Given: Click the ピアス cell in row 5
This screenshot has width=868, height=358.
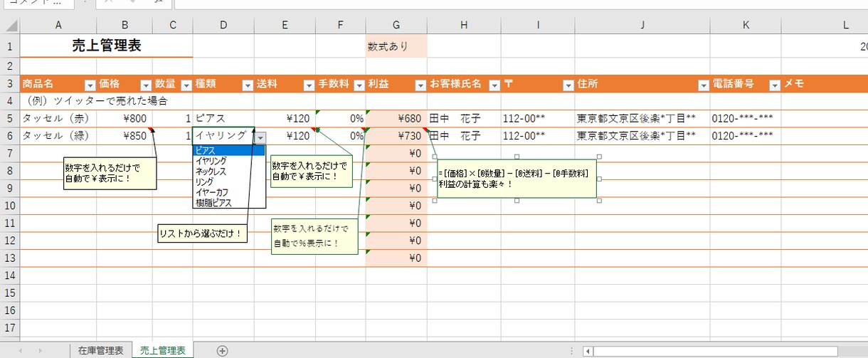Looking at the screenshot, I should 223,118.
